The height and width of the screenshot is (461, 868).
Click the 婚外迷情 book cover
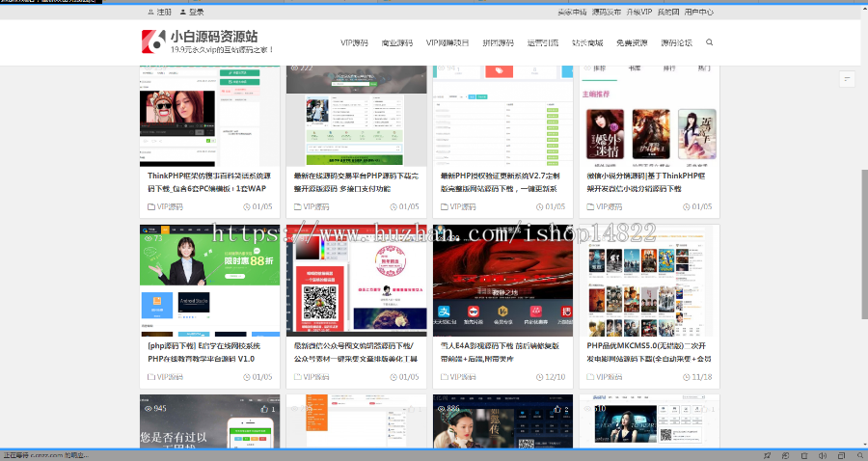tap(605, 134)
